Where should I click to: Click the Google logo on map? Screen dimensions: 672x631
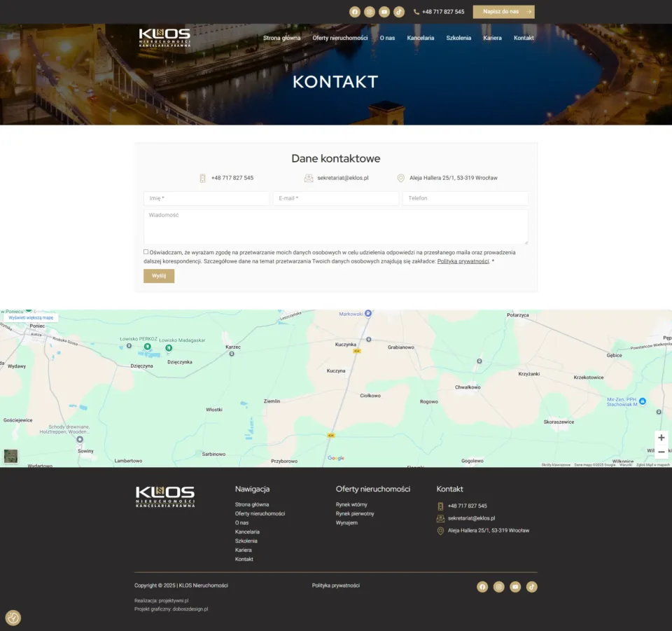point(336,458)
